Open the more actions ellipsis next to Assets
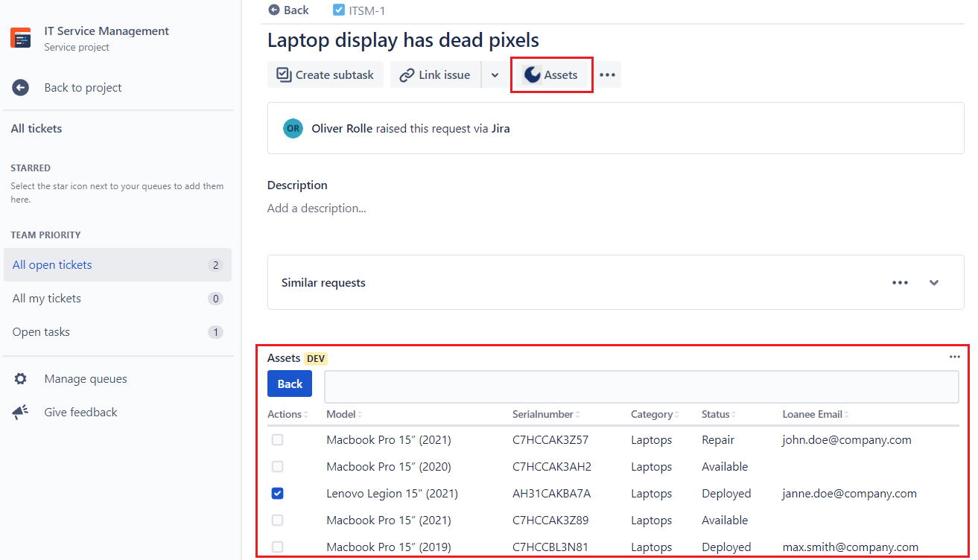The height and width of the screenshot is (560, 978). tap(608, 74)
